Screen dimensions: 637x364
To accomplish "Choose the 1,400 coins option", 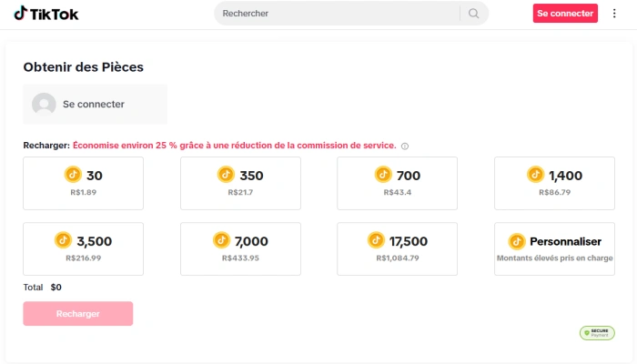I will coord(554,183).
